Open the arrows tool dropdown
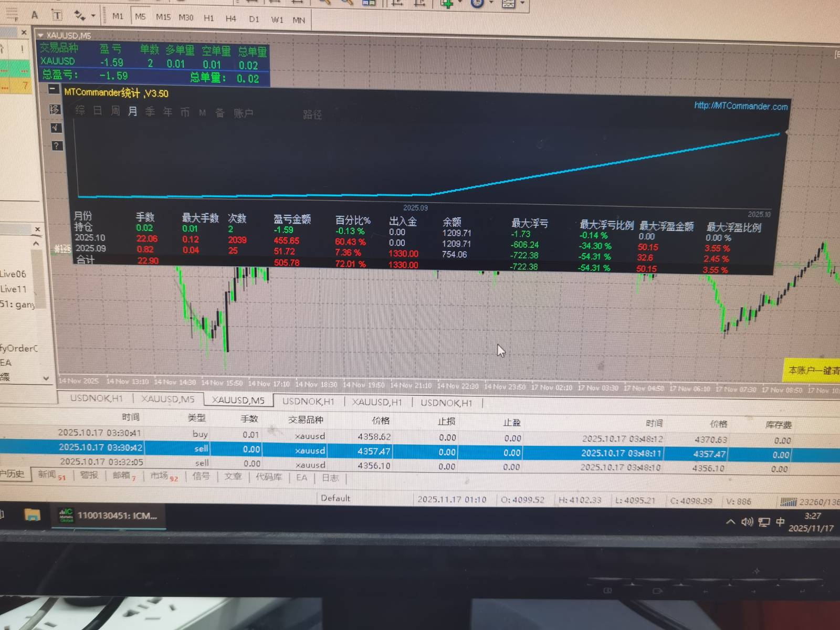This screenshot has height=630, width=840. pos(93,16)
